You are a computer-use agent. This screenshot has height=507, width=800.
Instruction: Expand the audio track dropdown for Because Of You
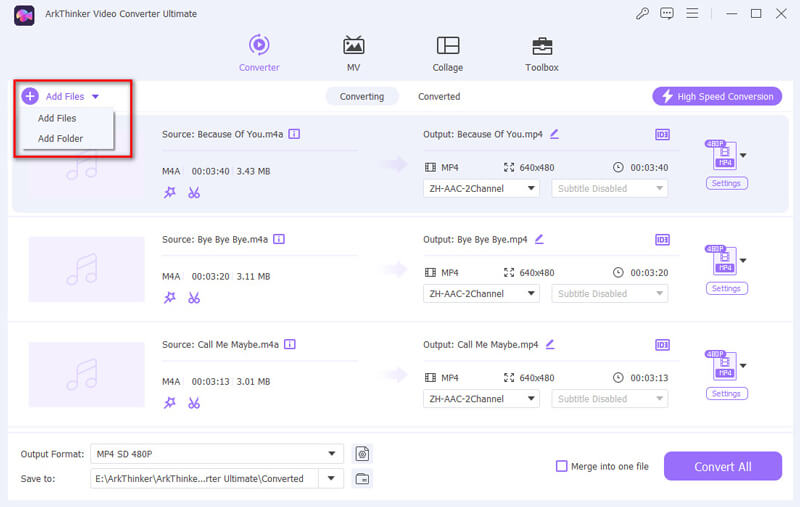pos(481,188)
